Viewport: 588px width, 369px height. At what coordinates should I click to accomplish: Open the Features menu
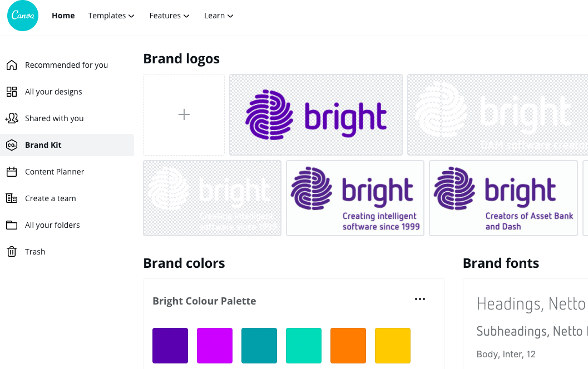point(169,16)
